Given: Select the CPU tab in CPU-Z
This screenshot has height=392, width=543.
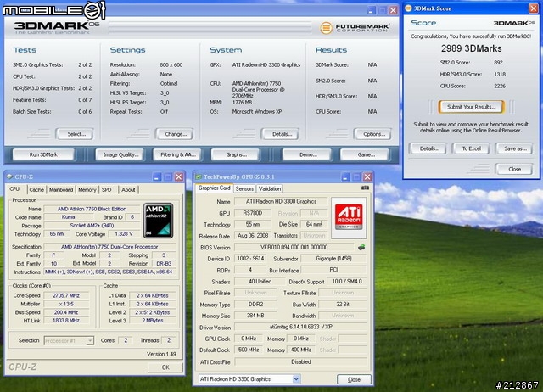Looking at the screenshot, I should (x=15, y=189).
